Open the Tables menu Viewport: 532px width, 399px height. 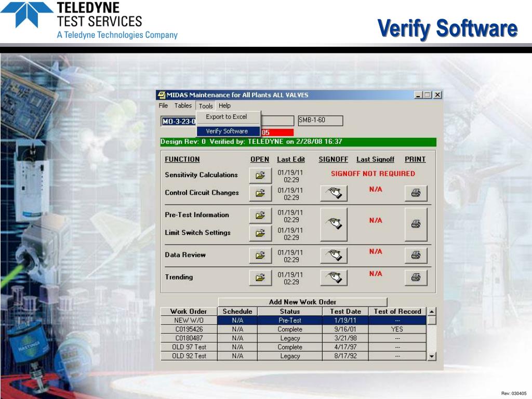tap(183, 105)
